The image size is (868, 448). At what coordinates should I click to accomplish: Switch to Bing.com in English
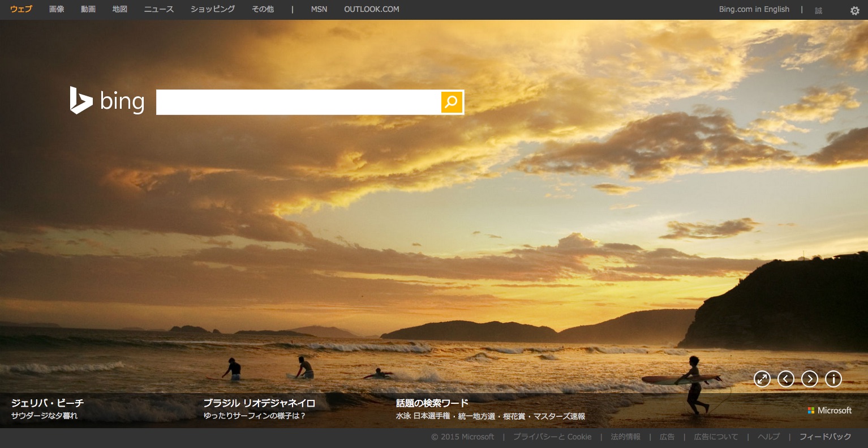point(754,9)
